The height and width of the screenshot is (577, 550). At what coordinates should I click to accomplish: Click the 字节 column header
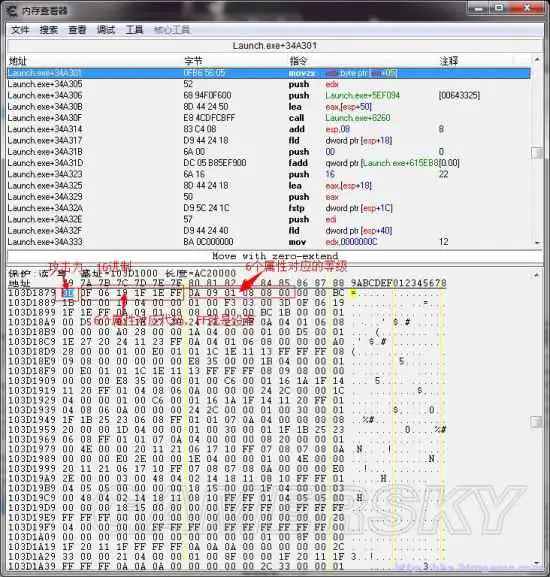(x=193, y=61)
